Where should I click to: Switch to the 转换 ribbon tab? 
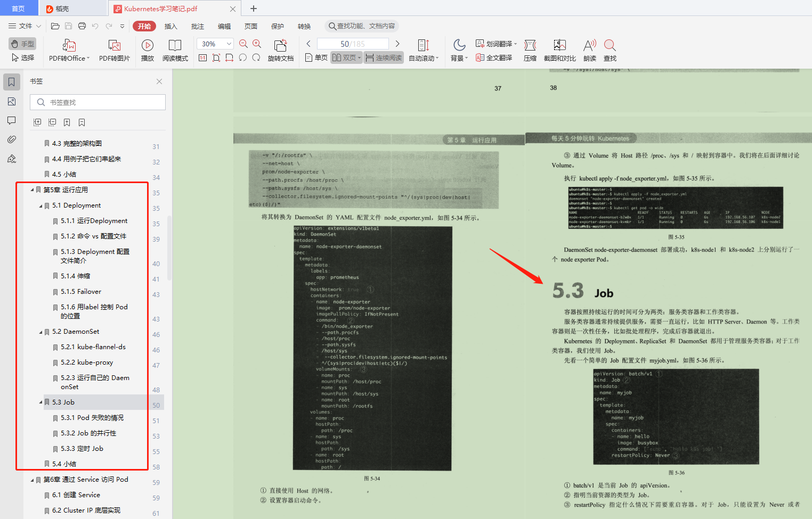(x=304, y=26)
